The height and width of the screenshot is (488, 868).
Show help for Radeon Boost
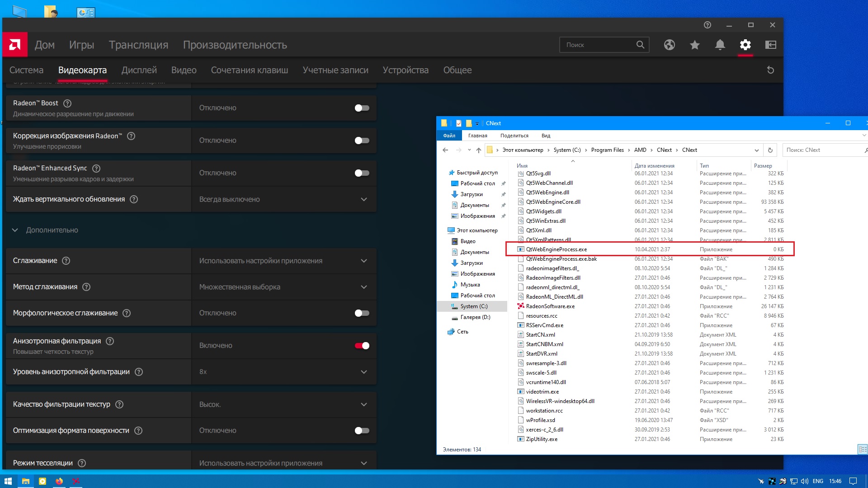tap(67, 103)
